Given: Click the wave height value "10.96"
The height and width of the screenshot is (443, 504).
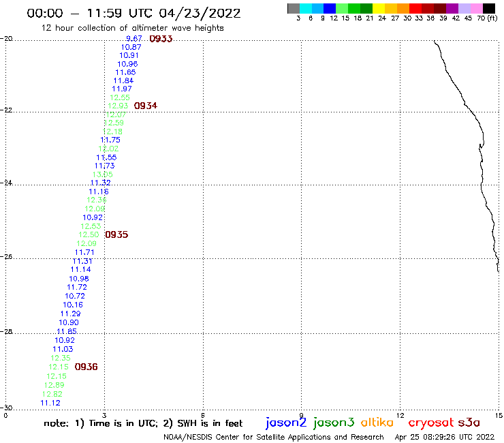Looking at the screenshot, I should pos(127,64).
